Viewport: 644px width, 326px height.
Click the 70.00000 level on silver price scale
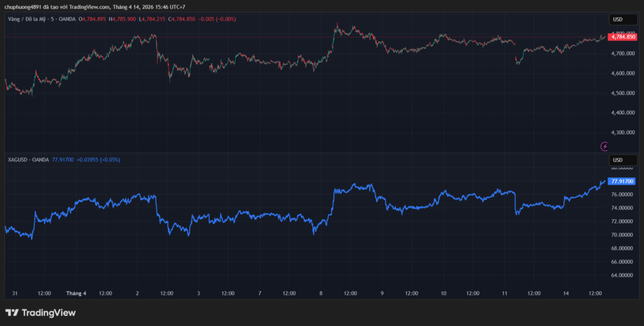tap(622, 235)
